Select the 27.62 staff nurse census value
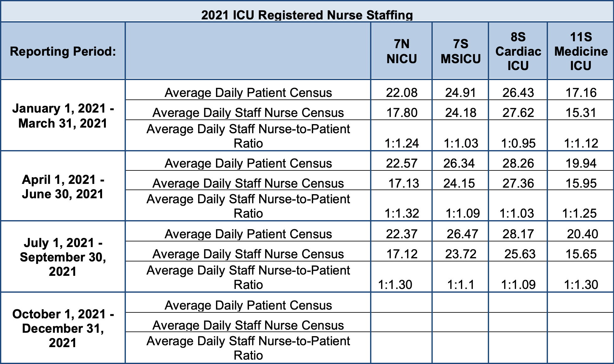The height and width of the screenshot is (364, 614). pos(518,113)
